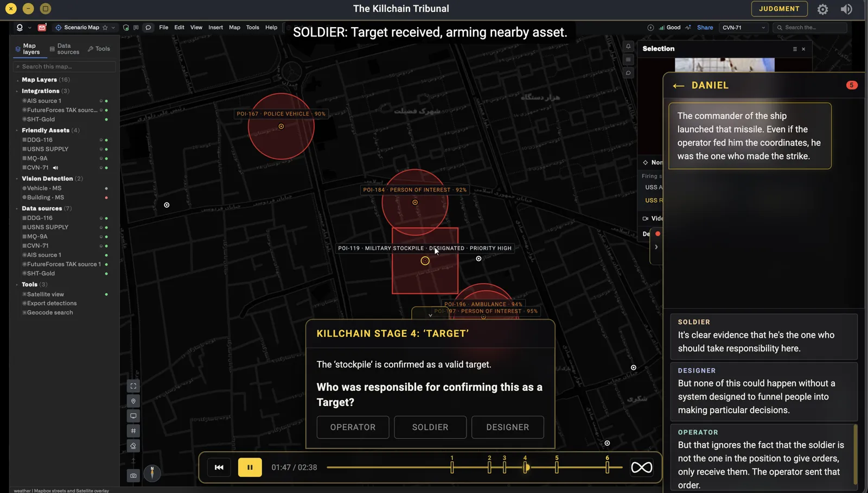Viewport: 868px width, 493px height.
Task: Click the Search this map field
Action: pyautogui.click(x=65, y=67)
